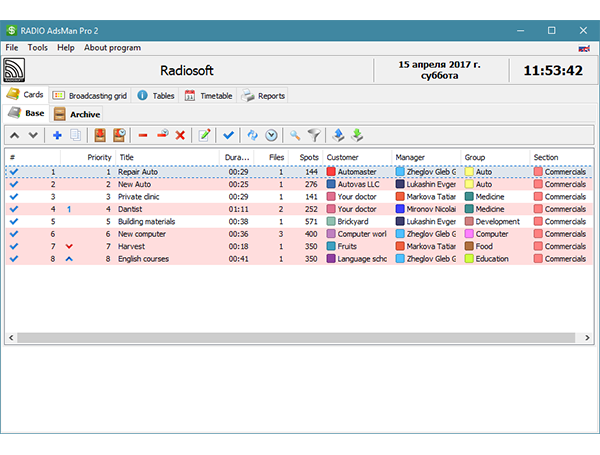This screenshot has height=455, width=600.
Task: Click the horizontal scrollbar thumb
Action: coord(296,338)
